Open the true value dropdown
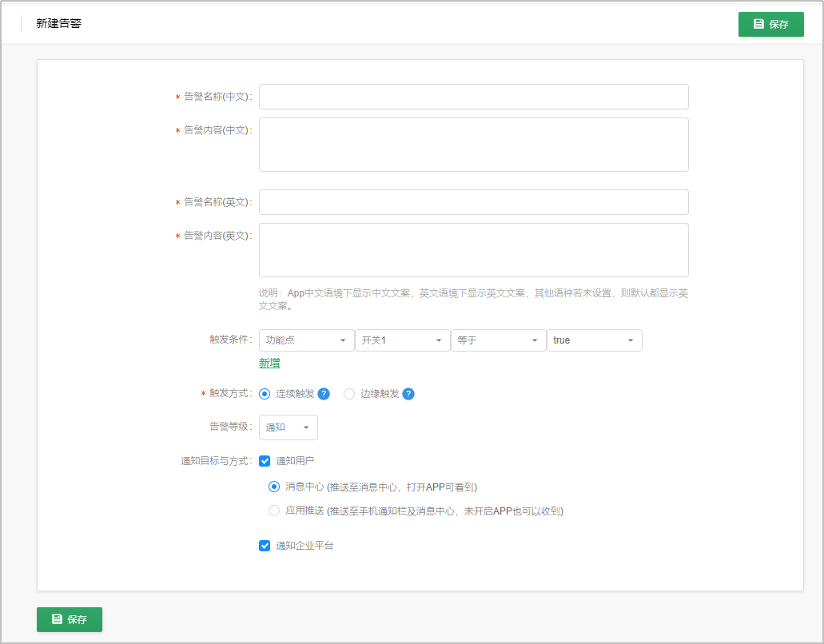The height and width of the screenshot is (644, 824). tap(594, 340)
